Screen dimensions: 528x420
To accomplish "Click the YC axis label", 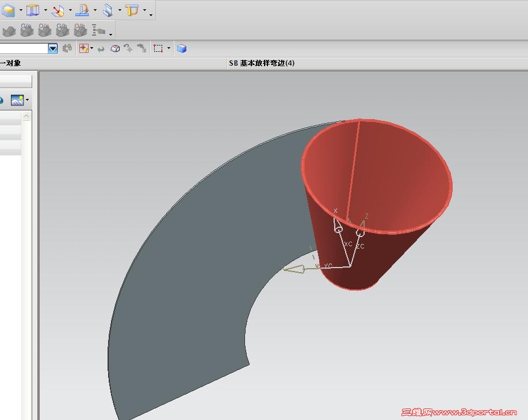I will (328, 266).
